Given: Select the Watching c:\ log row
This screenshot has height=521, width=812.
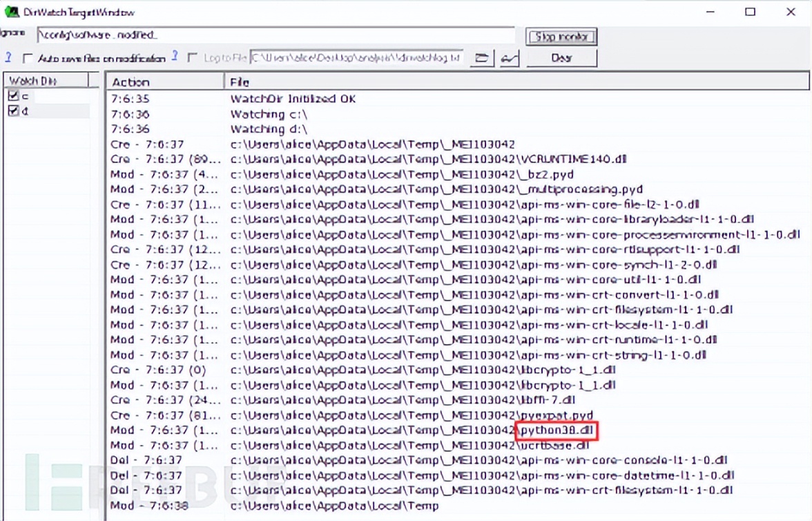Looking at the screenshot, I should click(458, 114).
